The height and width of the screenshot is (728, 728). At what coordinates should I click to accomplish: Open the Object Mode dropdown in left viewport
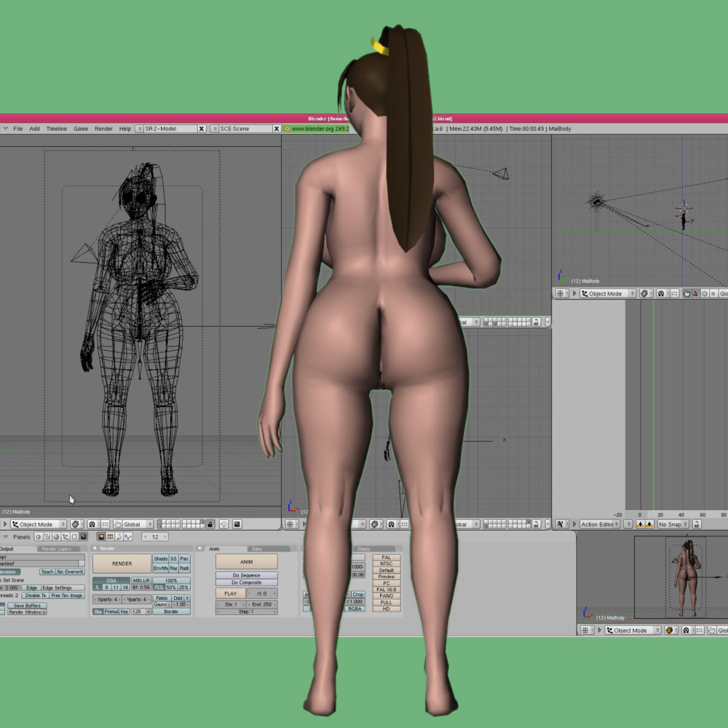(x=38, y=524)
